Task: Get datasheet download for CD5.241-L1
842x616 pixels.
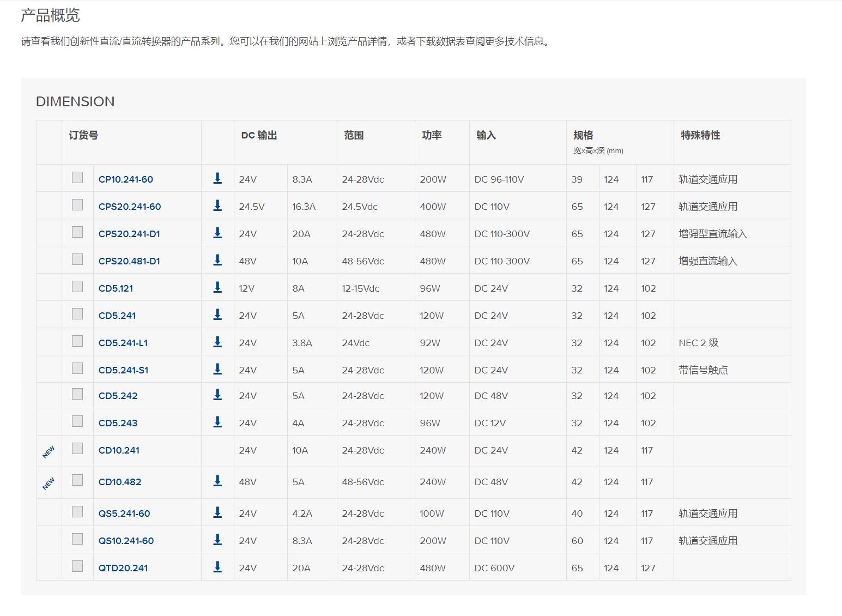Action: click(217, 342)
